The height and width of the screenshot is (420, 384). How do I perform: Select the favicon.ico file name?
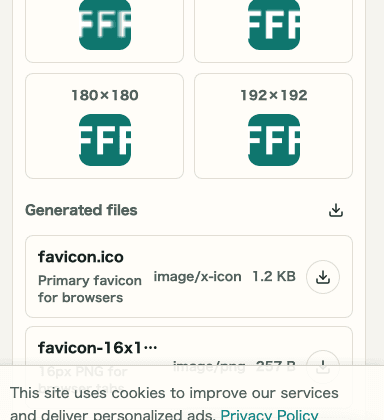coord(81,257)
